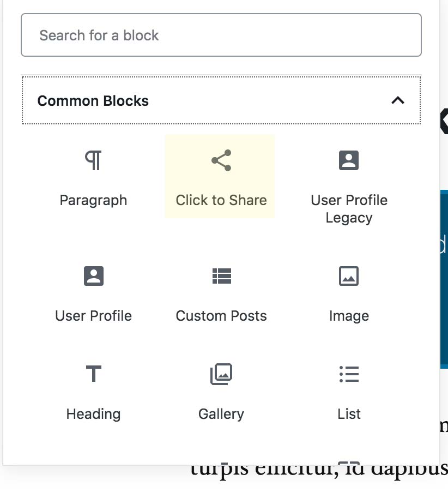Click the Heading block T icon

pyautogui.click(x=93, y=374)
